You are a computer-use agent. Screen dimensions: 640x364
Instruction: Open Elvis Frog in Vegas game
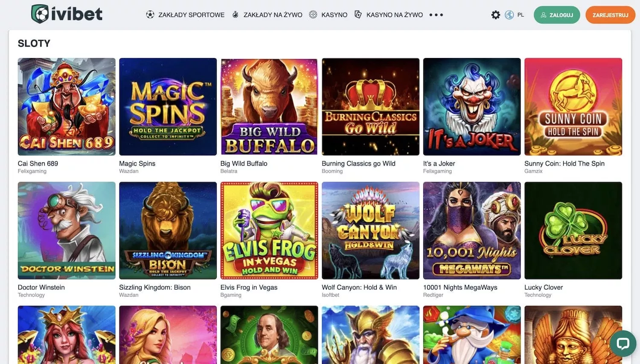[x=269, y=231]
